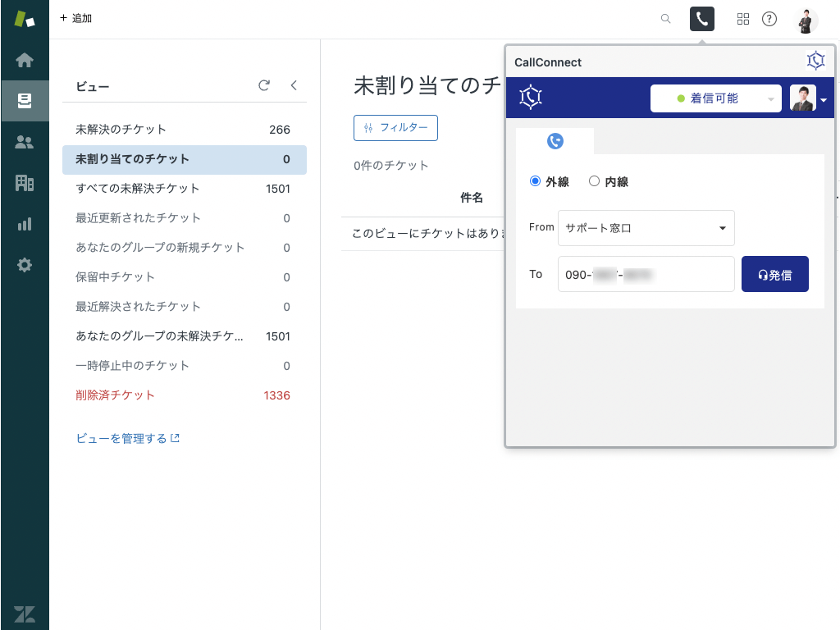The height and width of the screenshot is (630, 840).
Task: Click the CallConnect phone icon in the header
Action: [701, 18]
